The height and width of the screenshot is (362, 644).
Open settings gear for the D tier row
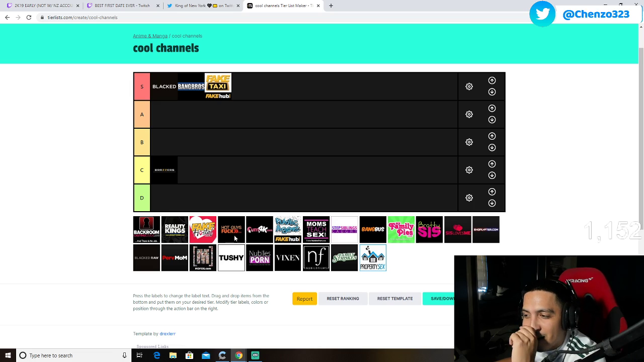[469, 198]
